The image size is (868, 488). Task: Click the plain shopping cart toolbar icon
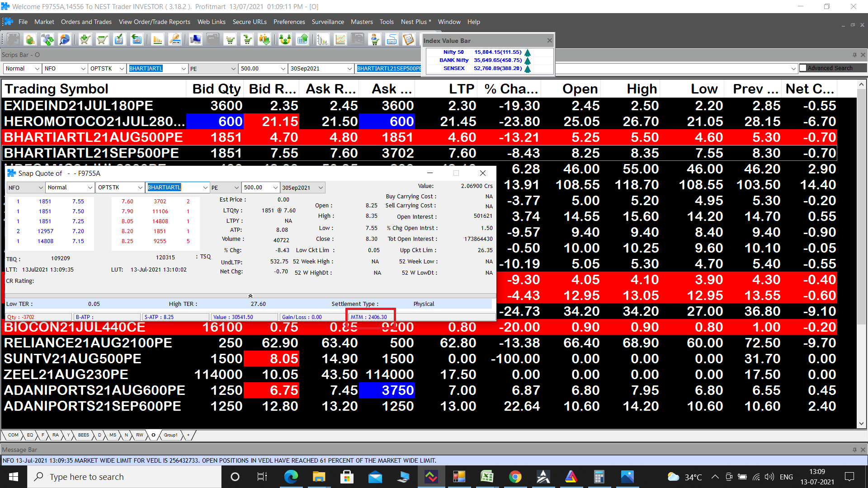click(102, 40)
